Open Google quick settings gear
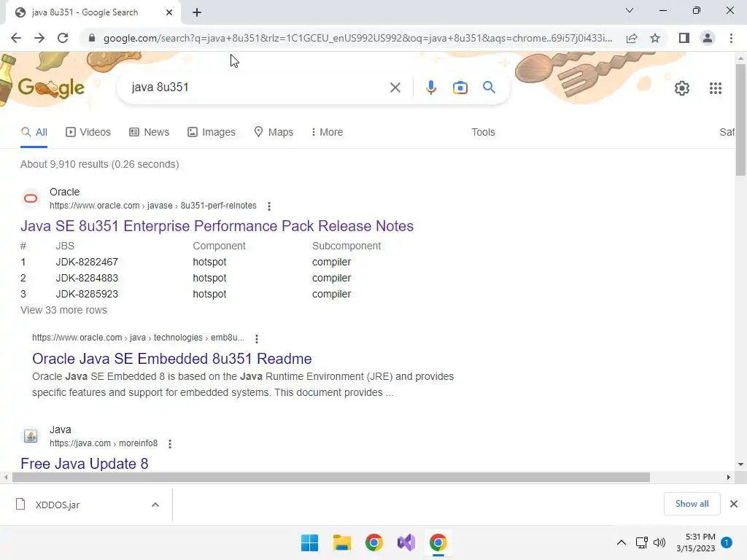 pyautogui.click(x=682, y=88)
